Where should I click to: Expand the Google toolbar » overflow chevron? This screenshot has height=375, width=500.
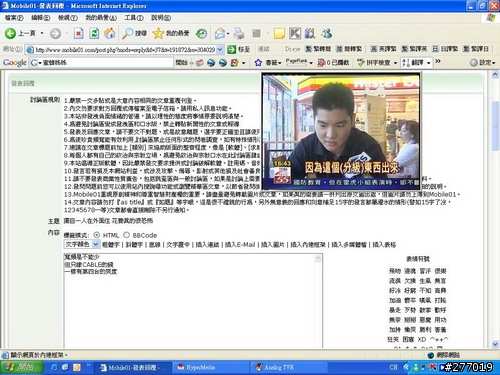438,61
